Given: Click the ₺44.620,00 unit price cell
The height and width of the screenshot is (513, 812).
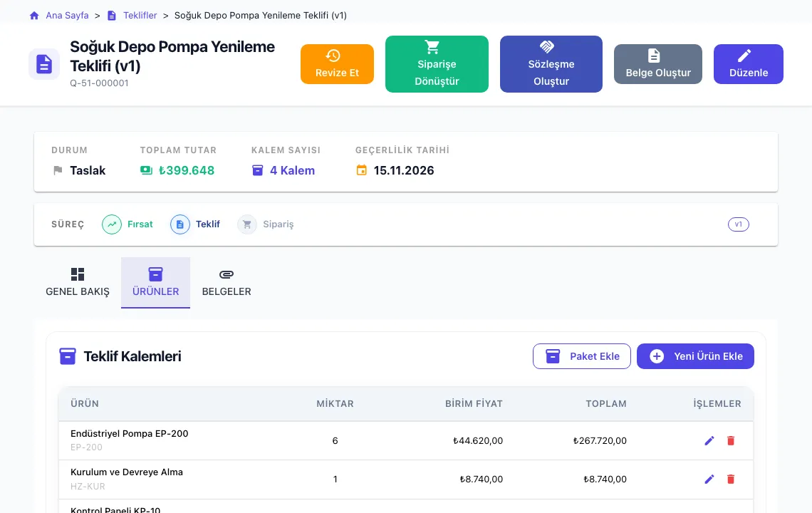Looking at the screenshot, I should [477, 441].
